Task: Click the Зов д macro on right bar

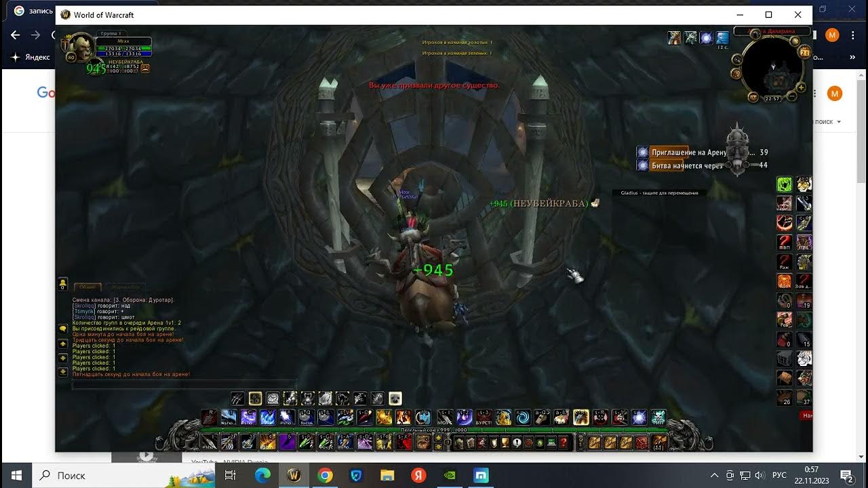Action: click(x=804, y=281)
